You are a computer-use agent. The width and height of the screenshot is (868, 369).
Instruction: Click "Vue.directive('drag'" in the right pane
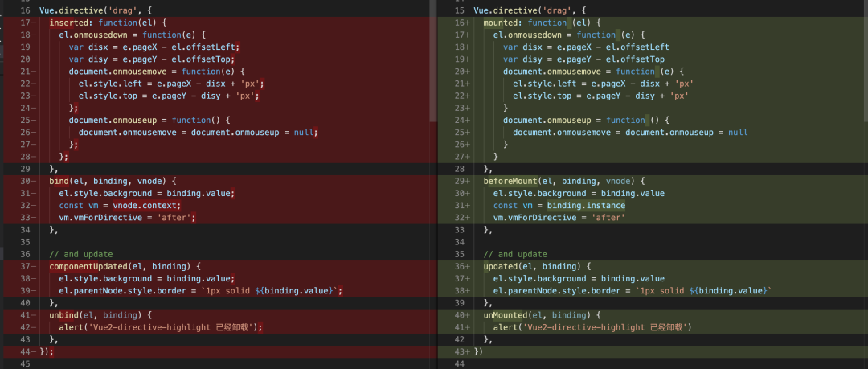pyautogui.click(x=522, y=10)
